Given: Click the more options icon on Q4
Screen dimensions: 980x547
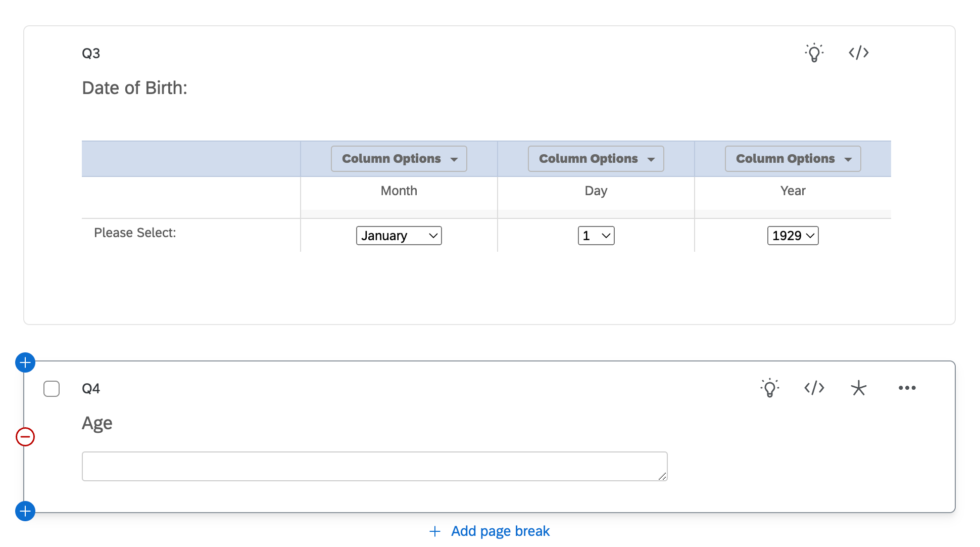Looking at the screenshot, I should (x=907, y=388).
